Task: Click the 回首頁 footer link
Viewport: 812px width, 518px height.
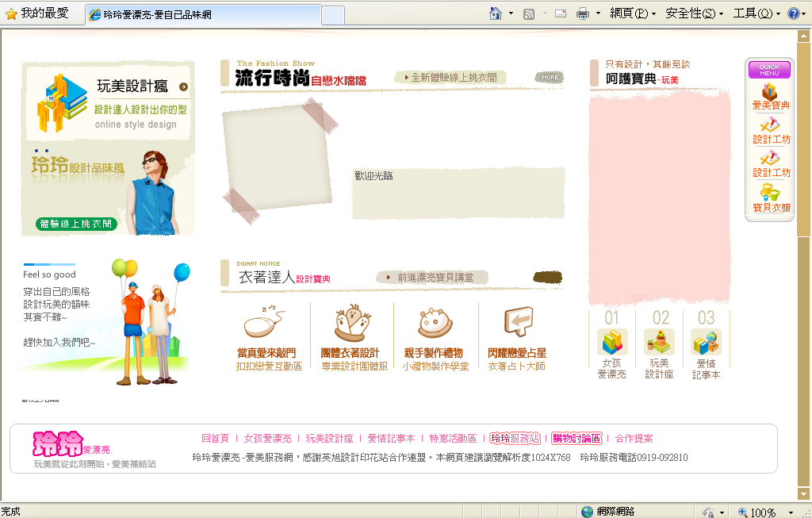Action: click(215, 438)
